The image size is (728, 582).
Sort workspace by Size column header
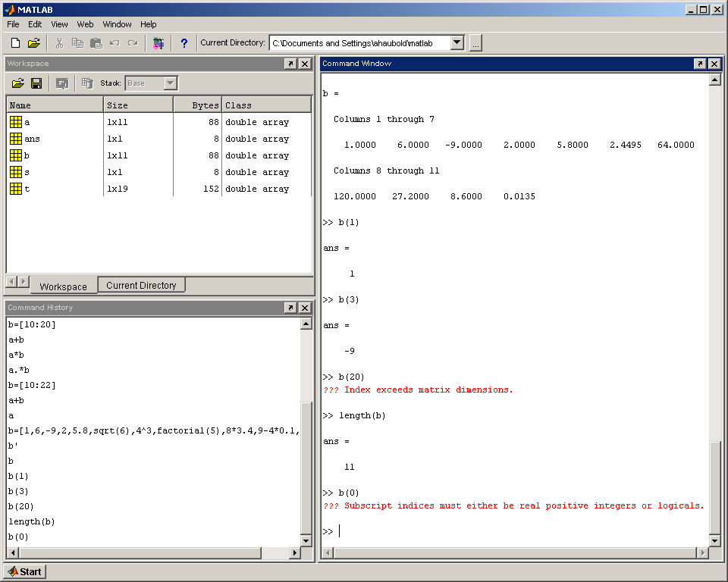138,105
